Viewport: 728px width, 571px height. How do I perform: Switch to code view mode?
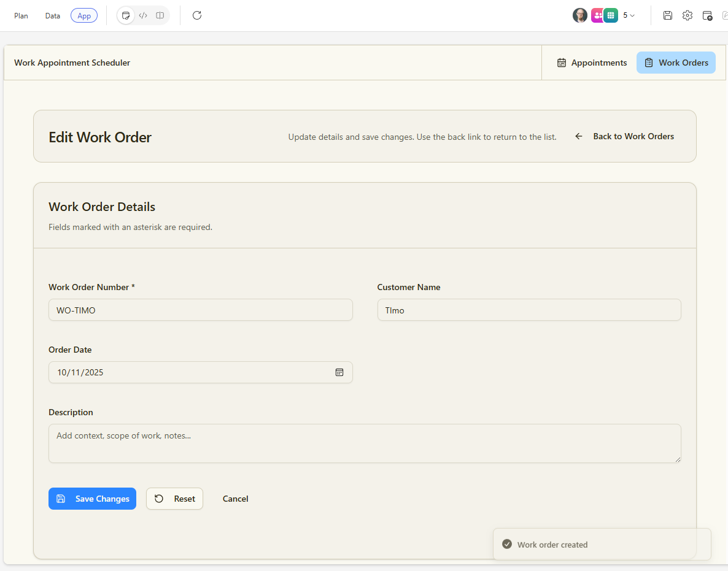[x=143, y=15]
